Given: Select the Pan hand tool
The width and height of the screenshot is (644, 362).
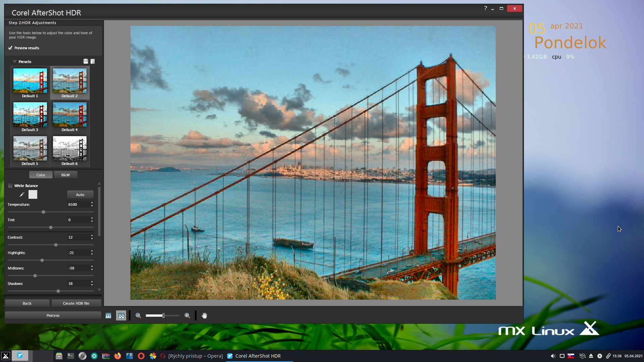Looking at the screenshot, I should point(204,315).
